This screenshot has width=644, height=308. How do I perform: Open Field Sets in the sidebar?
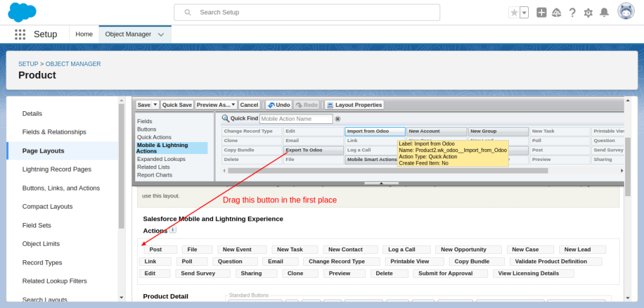tap(36, 226)
